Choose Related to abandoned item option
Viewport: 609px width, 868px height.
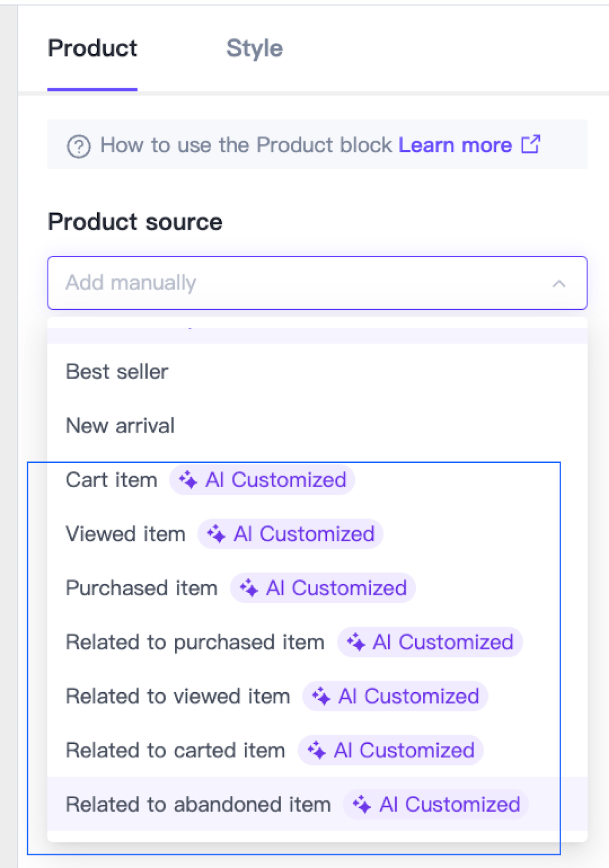tap(317, 804)
